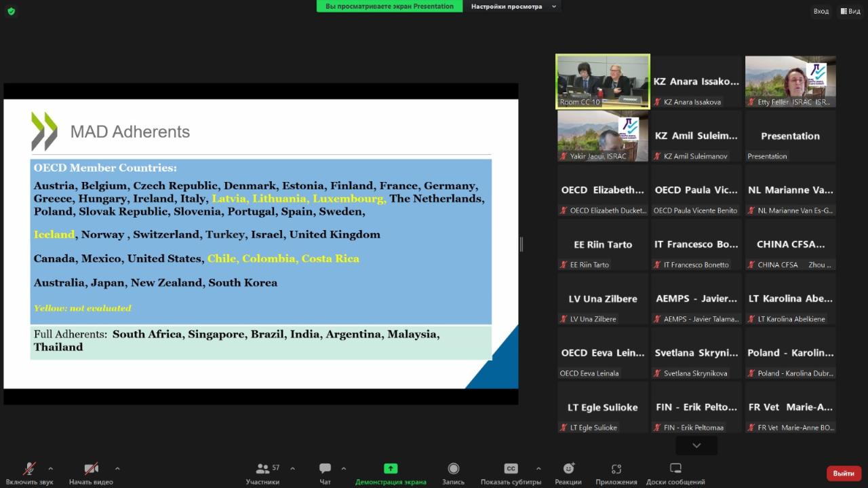Expand video options arrow beside Начать видео
This screenshot has width=868, height=488.
(x=117, y=468)
